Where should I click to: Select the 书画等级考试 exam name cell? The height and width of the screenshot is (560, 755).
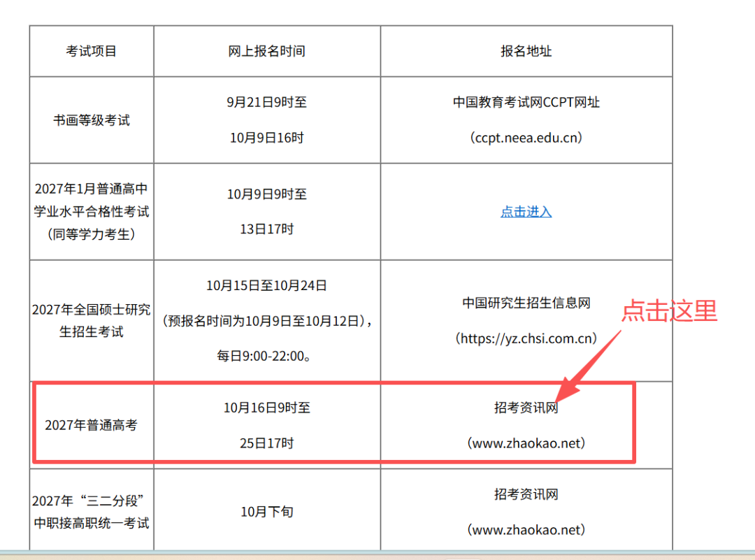click(x=92, y=120)
